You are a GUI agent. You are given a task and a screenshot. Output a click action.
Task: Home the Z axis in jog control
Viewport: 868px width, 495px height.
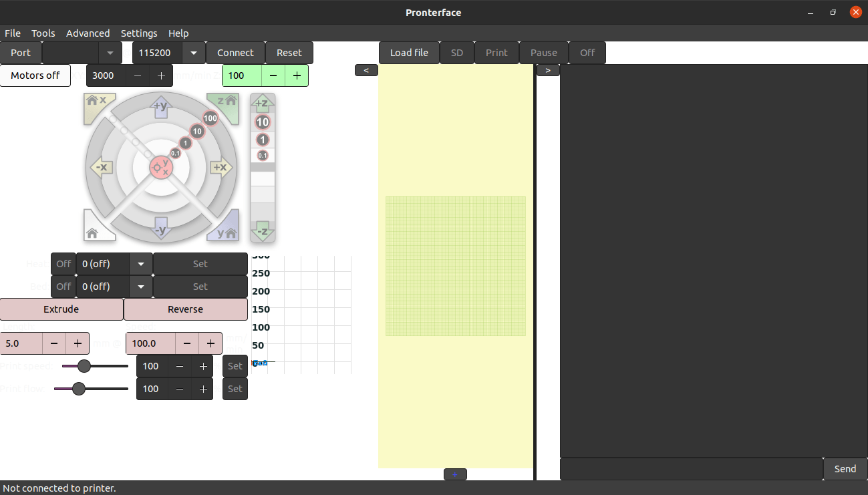[x=225, y=106]
